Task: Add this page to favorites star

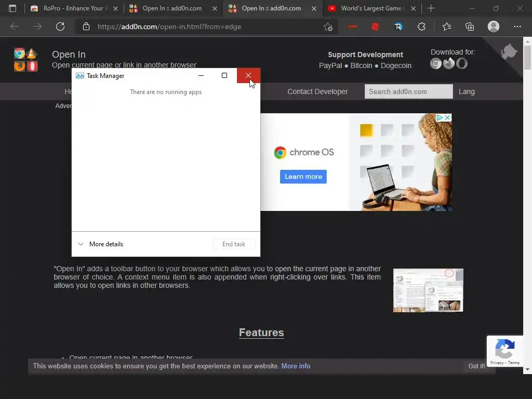Action: point(328,26)
